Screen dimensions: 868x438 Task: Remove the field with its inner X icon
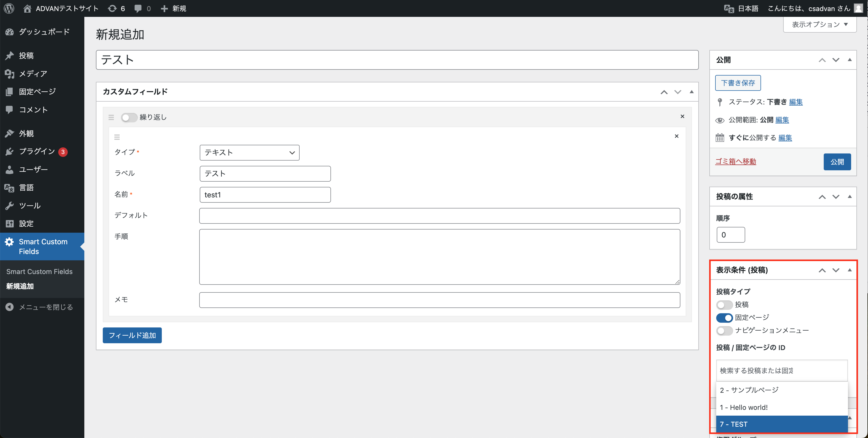pyautogui.click(x=676, y=136)
